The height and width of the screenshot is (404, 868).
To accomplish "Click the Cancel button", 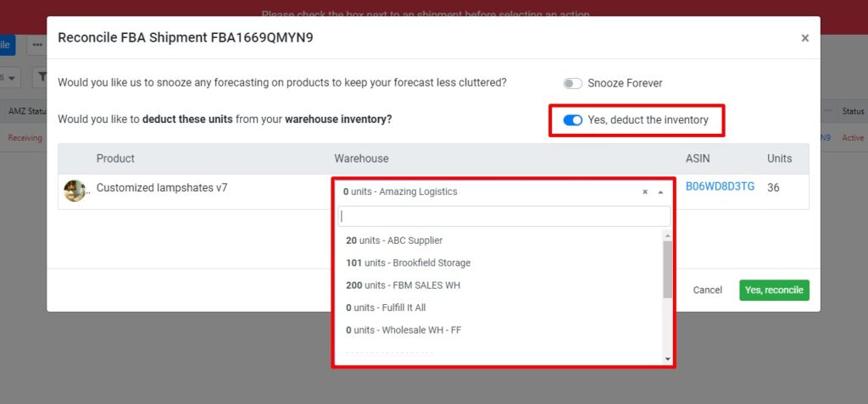I will click(707, 291).
